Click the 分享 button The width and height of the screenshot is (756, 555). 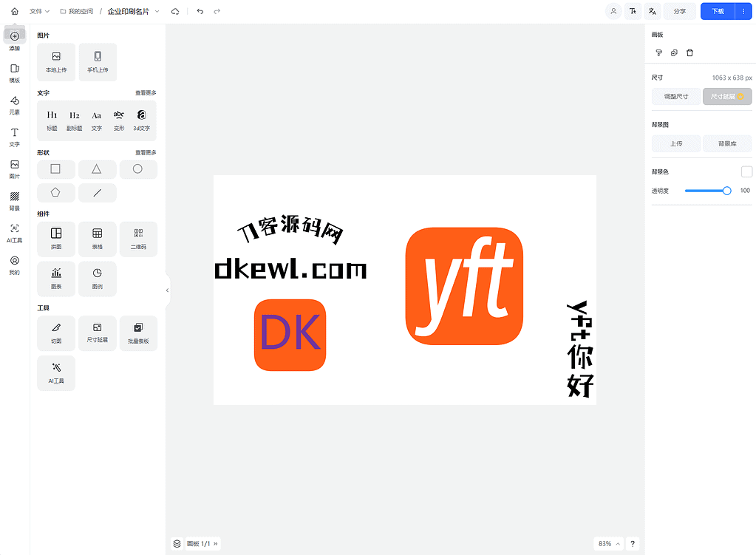point(680,11)
